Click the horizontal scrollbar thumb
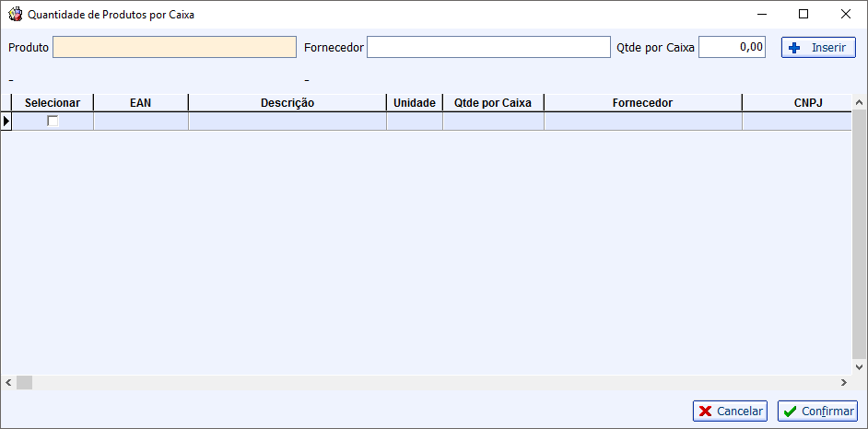Screen dimensions: 868x429 tap(24, 382)
